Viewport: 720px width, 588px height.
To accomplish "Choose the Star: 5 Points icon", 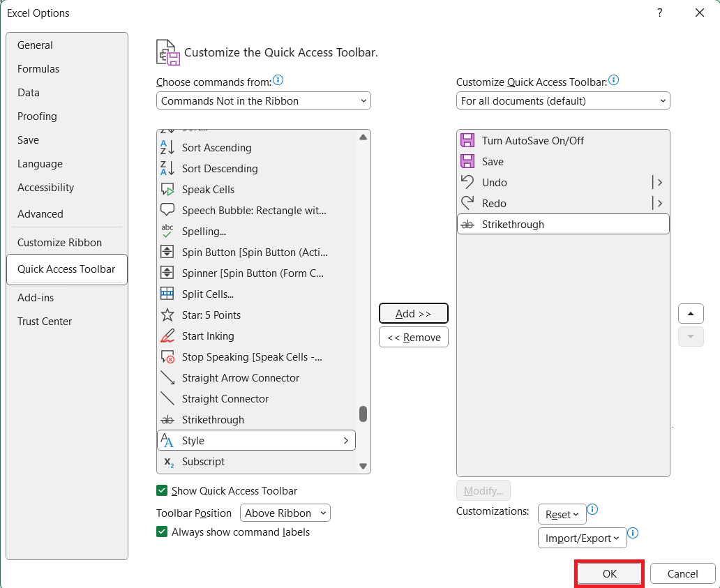I will (167, 315).
